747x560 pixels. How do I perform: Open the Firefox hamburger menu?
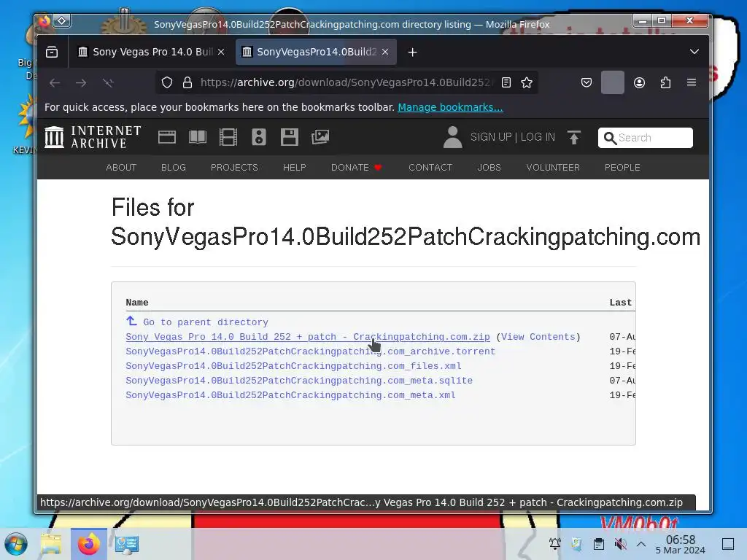click(x=692, y=82)
